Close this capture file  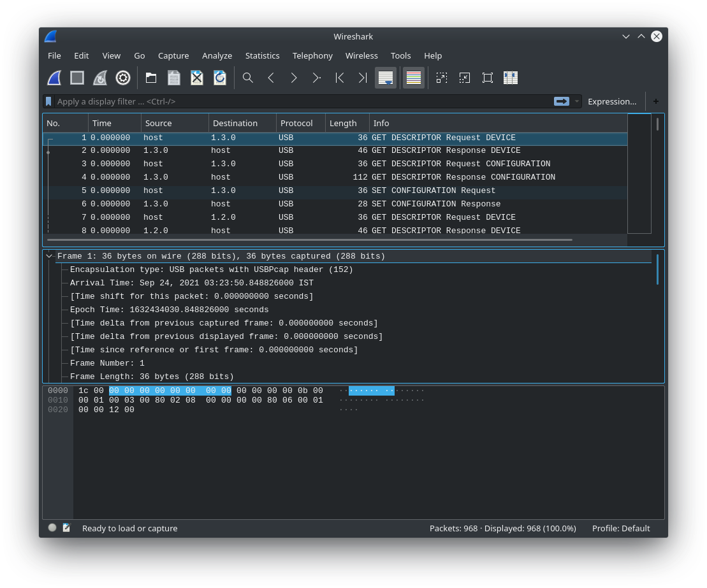pyautogui.click(x=197, y=78)
